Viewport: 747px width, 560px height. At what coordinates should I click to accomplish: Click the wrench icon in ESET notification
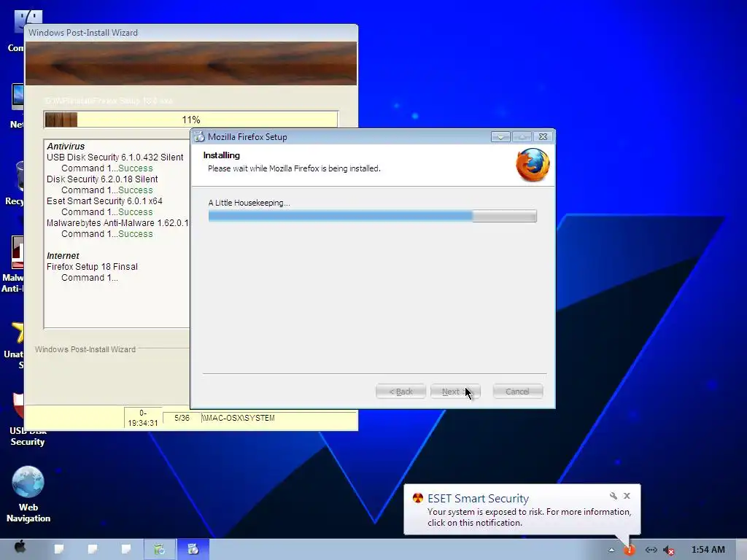(x=613, y=496)
